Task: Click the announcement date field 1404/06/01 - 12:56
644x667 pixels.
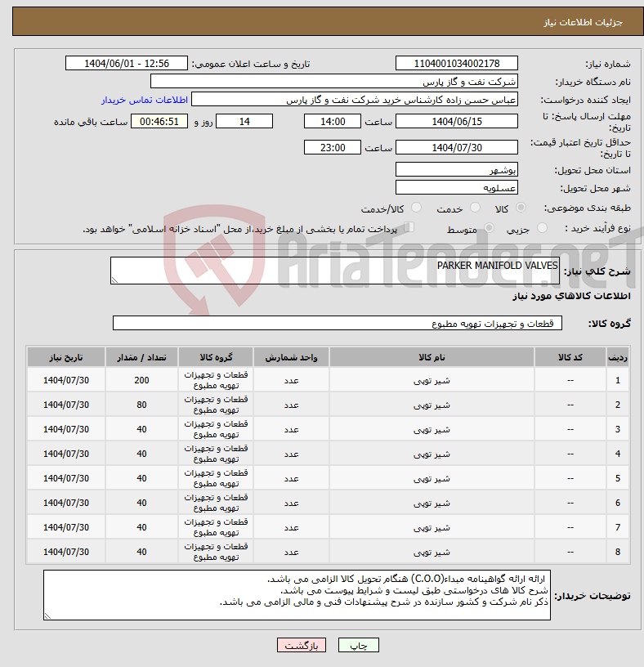Action: pos(127,64)
